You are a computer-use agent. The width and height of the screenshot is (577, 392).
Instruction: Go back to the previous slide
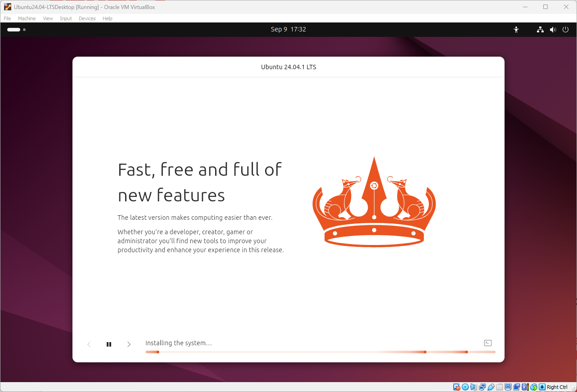pyautogui.click(x=89, y=344)
